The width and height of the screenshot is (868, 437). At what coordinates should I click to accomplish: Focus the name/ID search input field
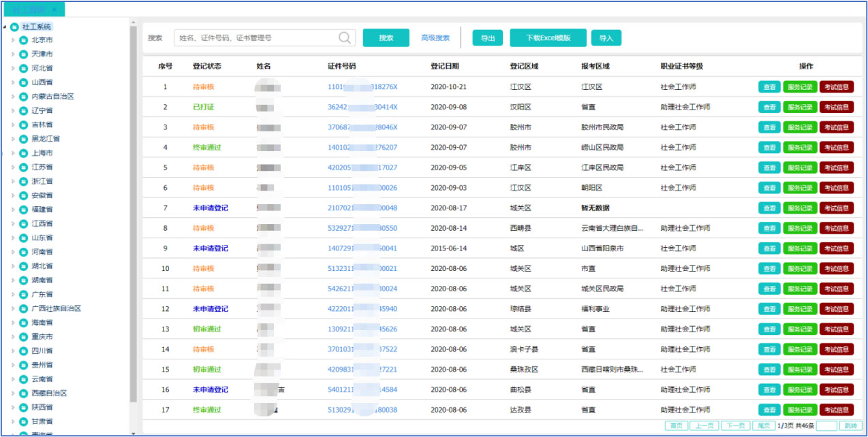(x=264, y=38)
